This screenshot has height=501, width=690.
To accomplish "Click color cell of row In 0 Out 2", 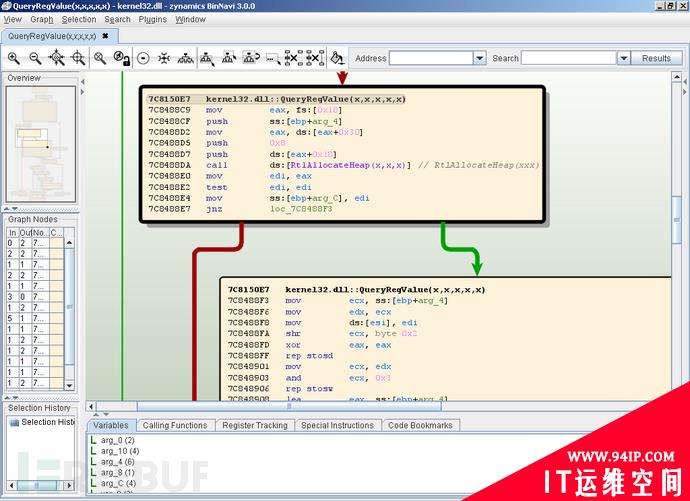I will tap(56, 243).
